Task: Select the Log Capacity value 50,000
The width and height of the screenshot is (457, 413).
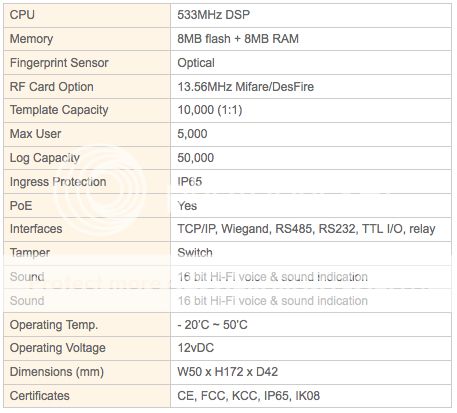Action: coord(196,158)
